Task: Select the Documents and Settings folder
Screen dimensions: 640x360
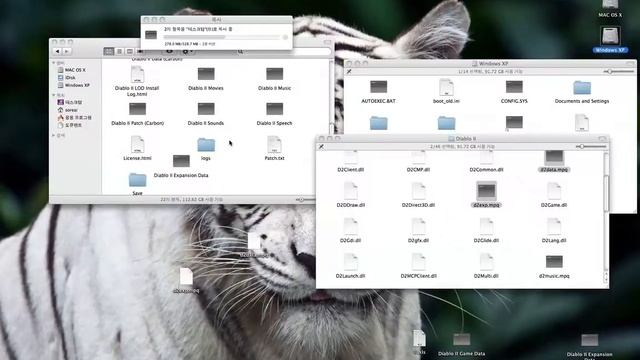Action: 582,92
